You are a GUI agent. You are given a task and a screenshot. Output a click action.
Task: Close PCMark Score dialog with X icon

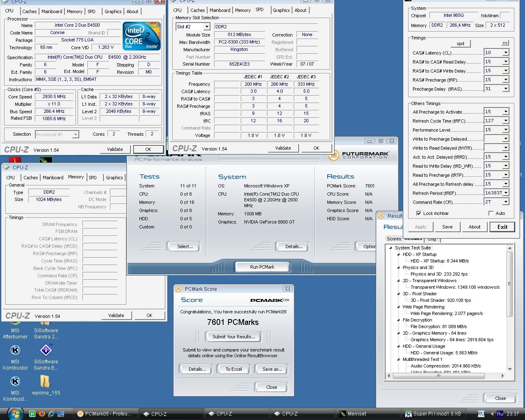click(x=288, y=289)
